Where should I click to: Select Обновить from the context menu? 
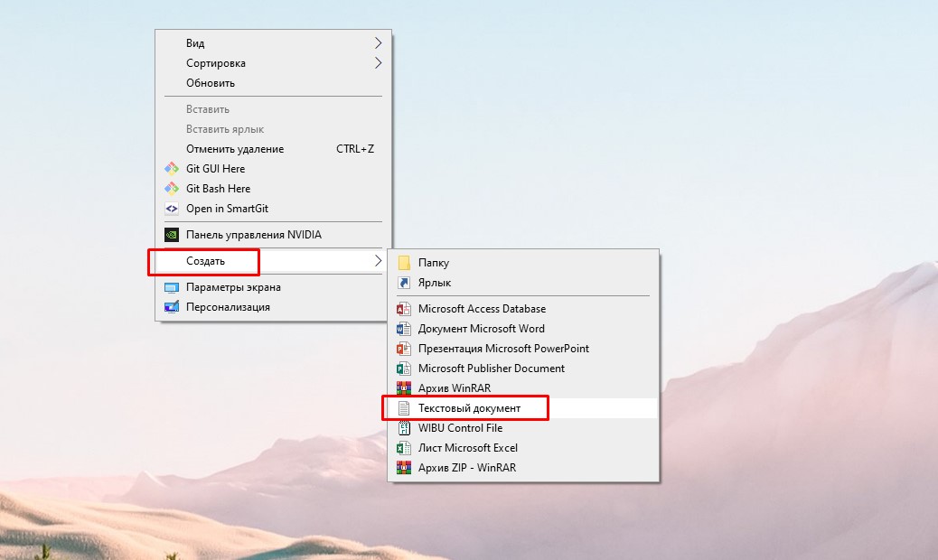211,83
